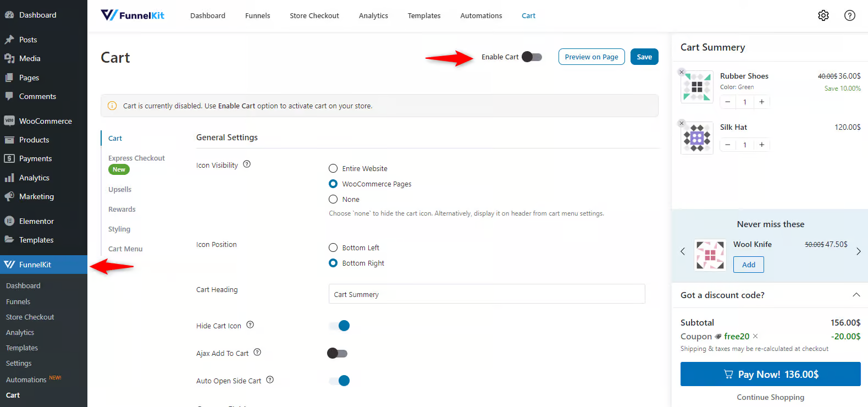The height and width of the screenshot is (407, 868).
Task: Click the Hide Cart Icon help icon
Action: 250,324
